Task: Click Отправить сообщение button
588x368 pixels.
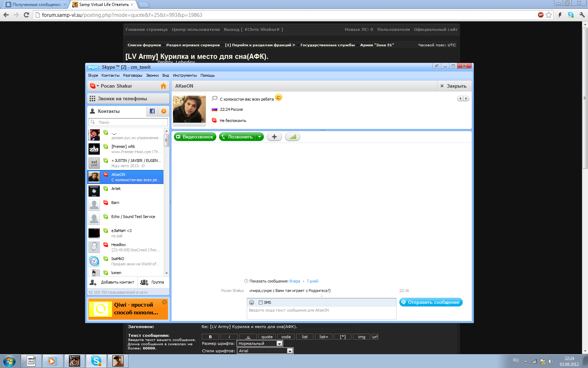Action: [x=431, y=302]
